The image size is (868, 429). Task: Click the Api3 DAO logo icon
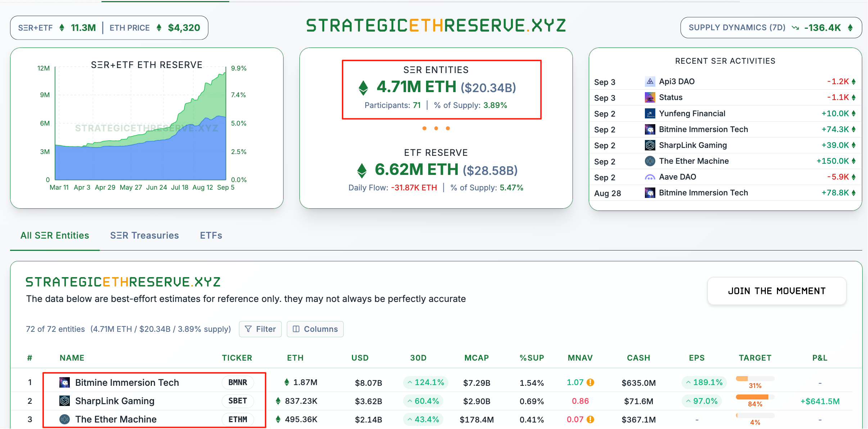[x=650, y=82]
